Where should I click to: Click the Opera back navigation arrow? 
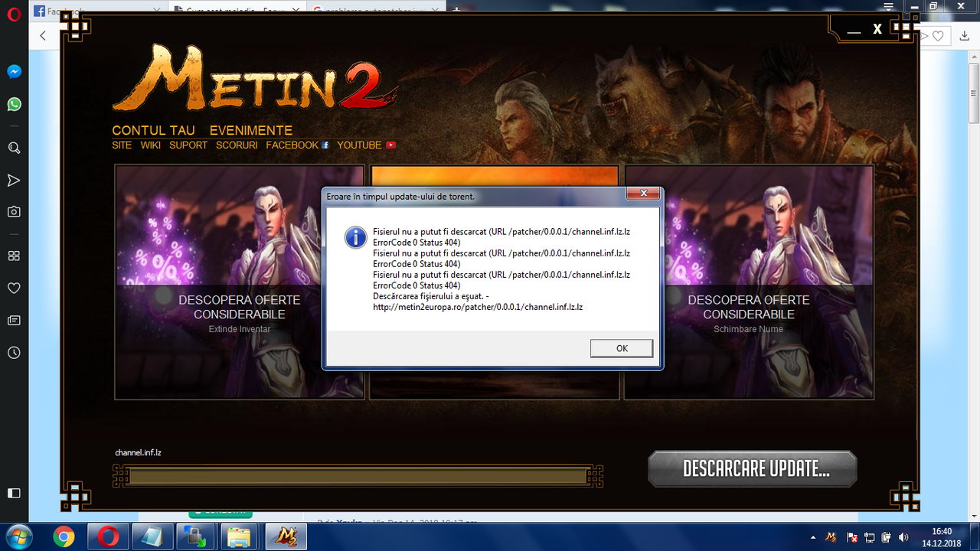pyautogui.click(x=43, y=35)
